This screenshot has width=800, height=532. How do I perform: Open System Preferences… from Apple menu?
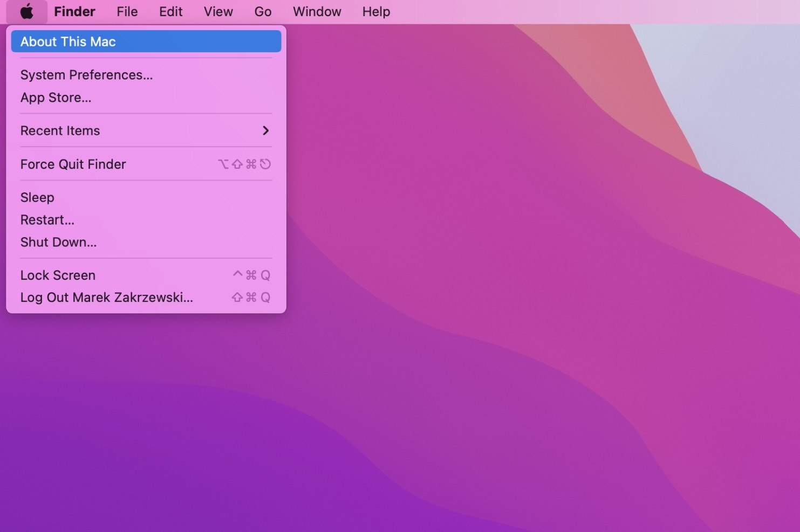coord(146,75)
